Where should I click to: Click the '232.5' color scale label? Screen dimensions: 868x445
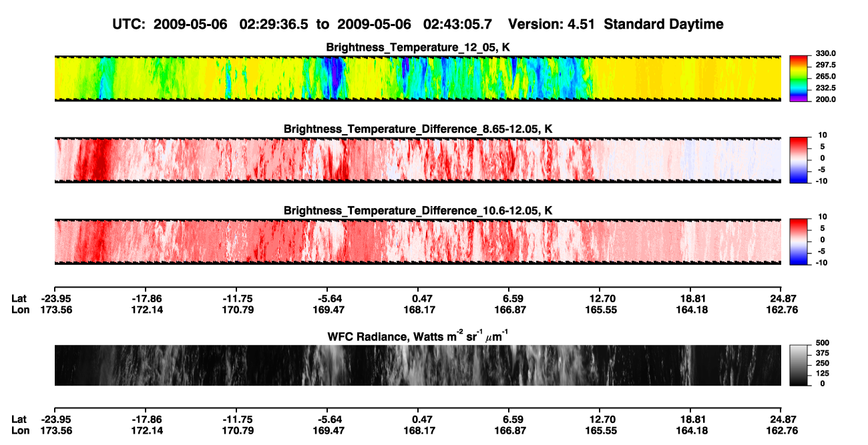point(826,87)
